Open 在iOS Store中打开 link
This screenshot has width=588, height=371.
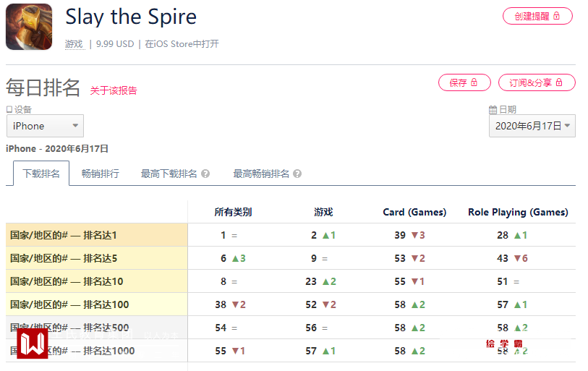click(182, 44)
